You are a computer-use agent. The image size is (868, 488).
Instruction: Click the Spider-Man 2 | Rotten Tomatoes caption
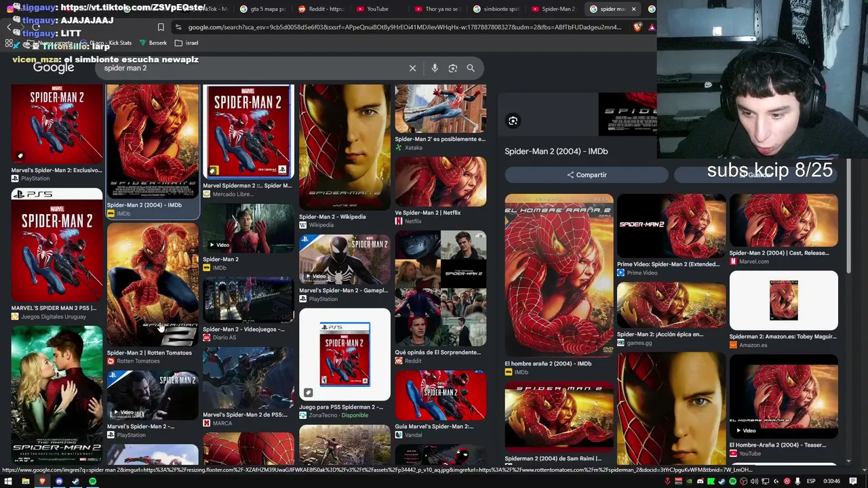pos(149,352)
